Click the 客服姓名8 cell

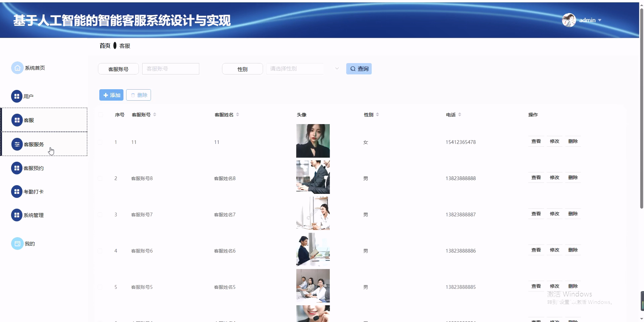point(225,178)
